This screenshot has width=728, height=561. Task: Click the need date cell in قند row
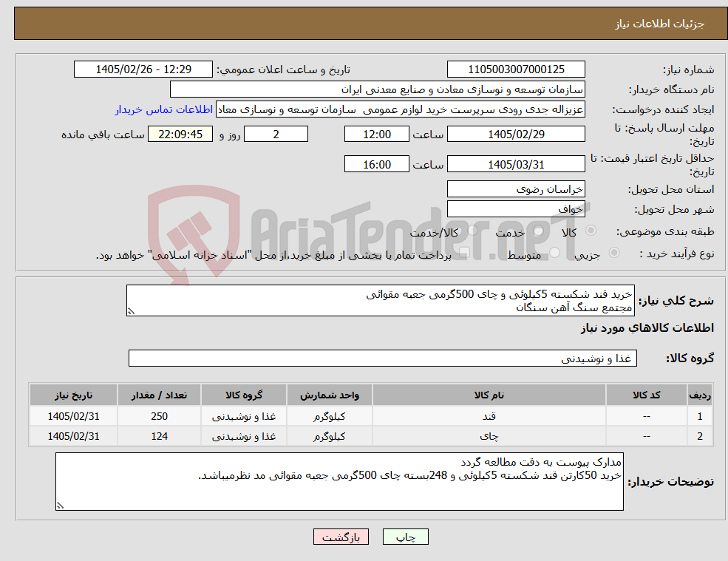tap(73, 416)
